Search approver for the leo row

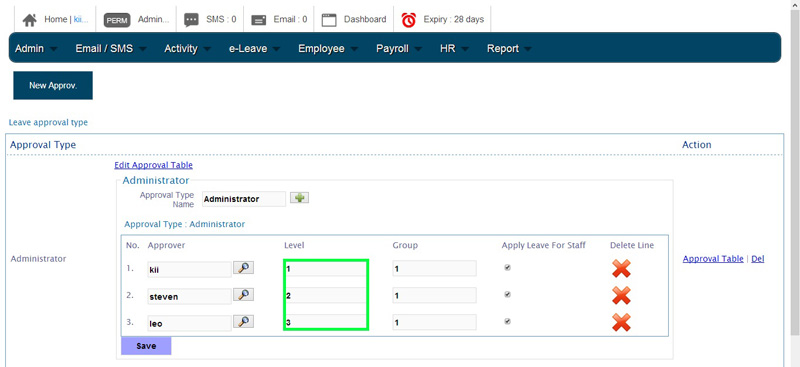(x=243, y=321)
